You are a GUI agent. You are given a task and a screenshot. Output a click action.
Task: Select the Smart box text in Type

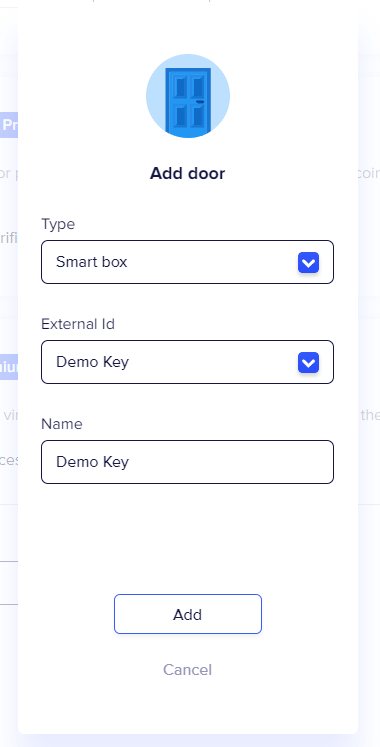(x=91, y=262)
